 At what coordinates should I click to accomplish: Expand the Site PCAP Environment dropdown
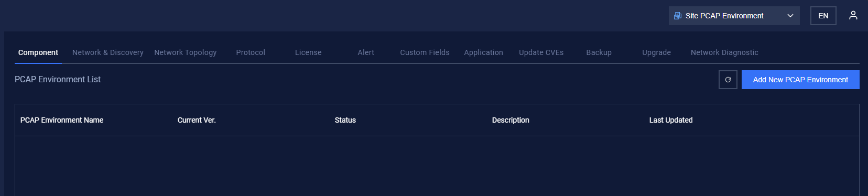pyautogui.click(x=734, y=16)
